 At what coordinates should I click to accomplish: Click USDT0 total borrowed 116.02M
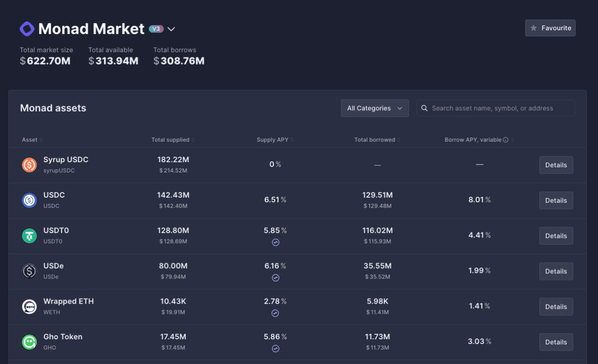377,230
